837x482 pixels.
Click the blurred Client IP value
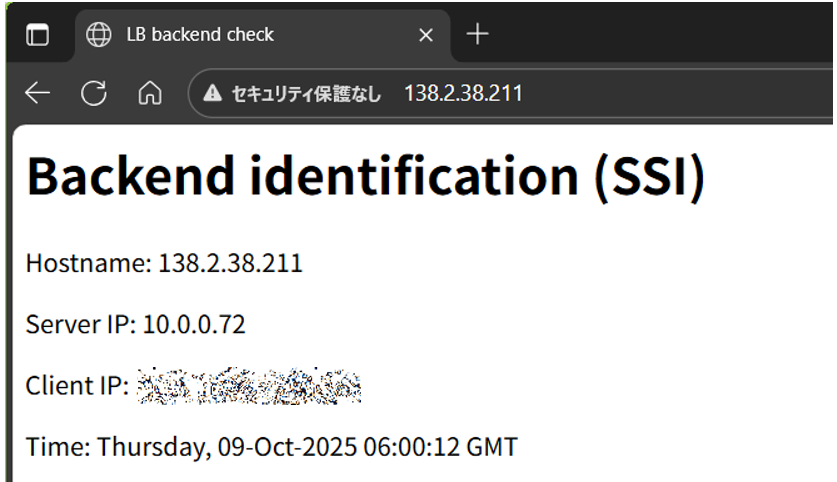[248, 386]
